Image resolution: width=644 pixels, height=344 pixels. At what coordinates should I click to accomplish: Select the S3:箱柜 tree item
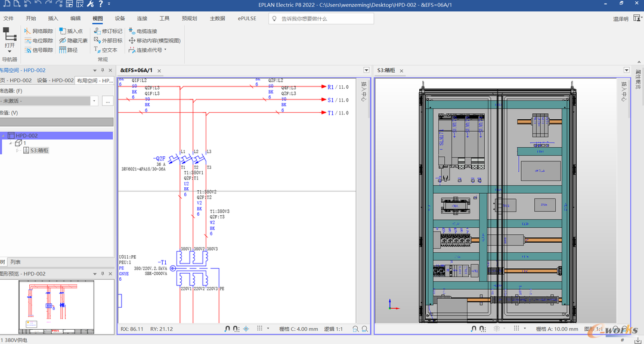(39, 151)
